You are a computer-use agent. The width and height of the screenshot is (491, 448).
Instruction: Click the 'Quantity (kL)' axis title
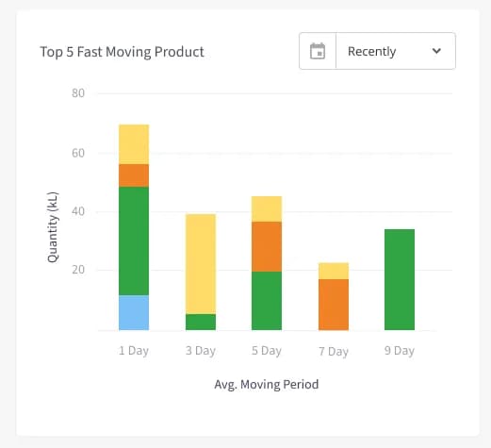click(x=53, y=227)
